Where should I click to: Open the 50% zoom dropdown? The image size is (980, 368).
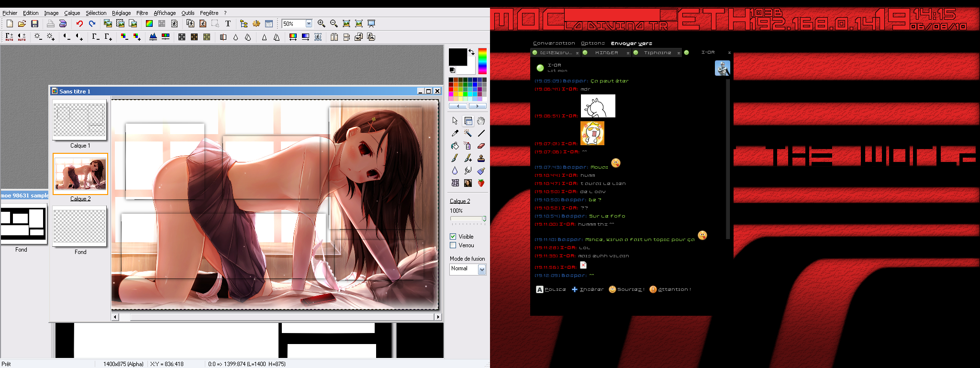tap(309, 23)
